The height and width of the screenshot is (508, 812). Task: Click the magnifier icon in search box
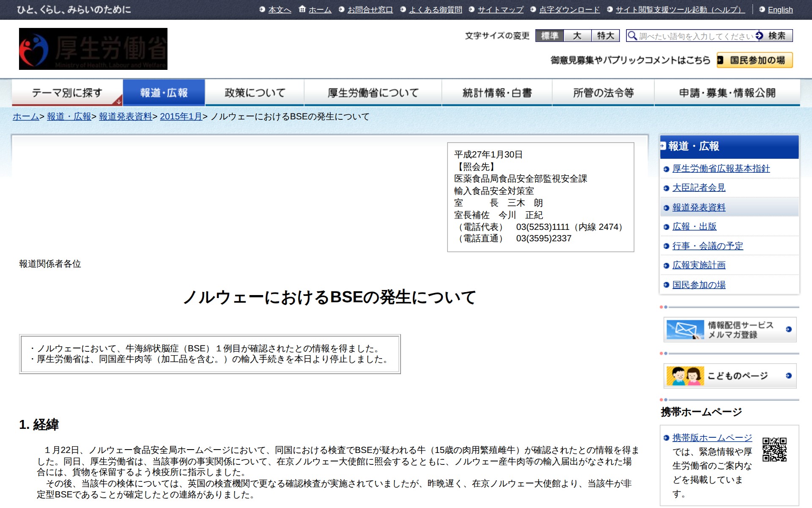[632, 36]
